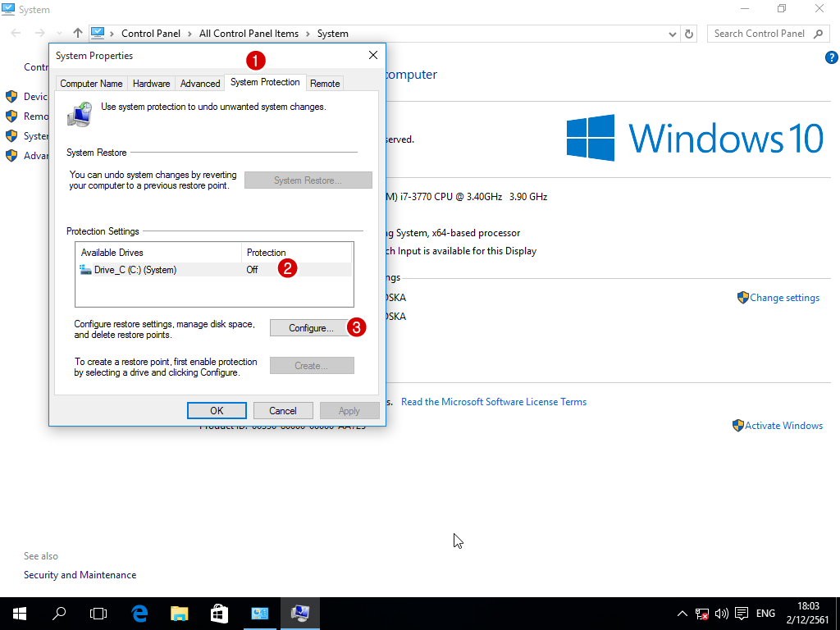Select Drive_C (C:) (System) in drives list
This screenshot has width=840, height=630.
135,270
